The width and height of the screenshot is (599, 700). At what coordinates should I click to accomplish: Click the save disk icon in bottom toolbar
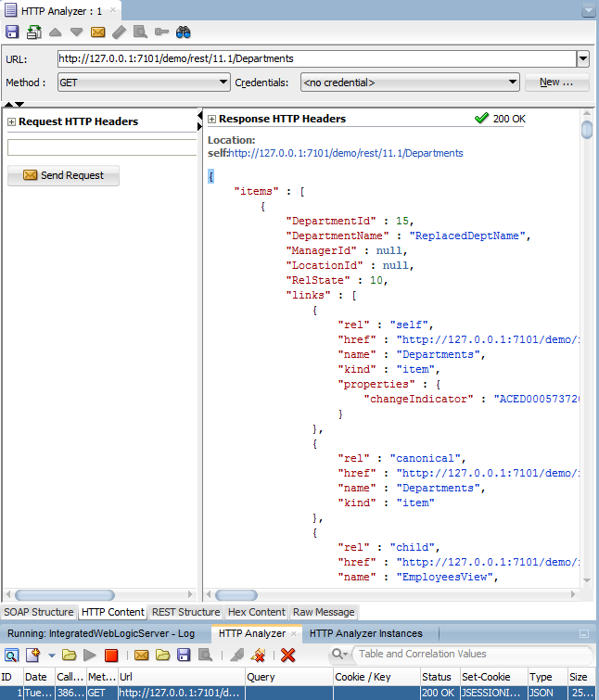pos(184,655)
